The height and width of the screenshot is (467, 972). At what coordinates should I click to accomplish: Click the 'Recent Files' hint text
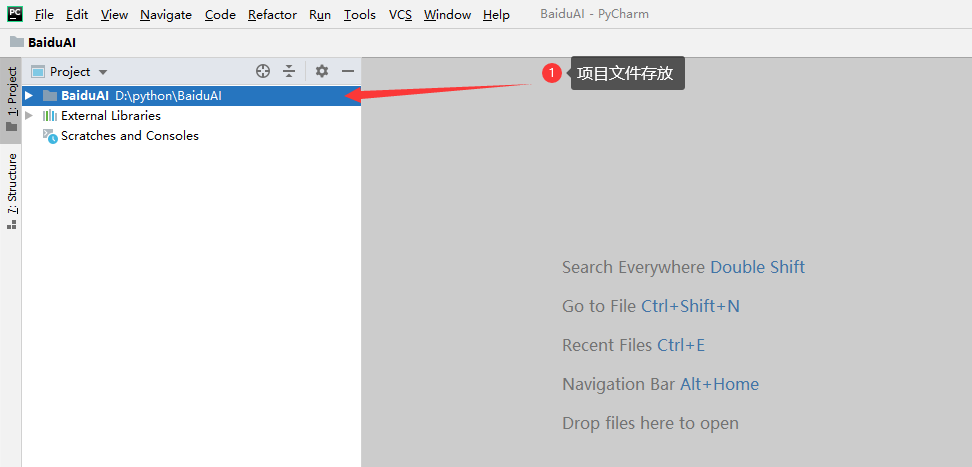tap(607, 345)
